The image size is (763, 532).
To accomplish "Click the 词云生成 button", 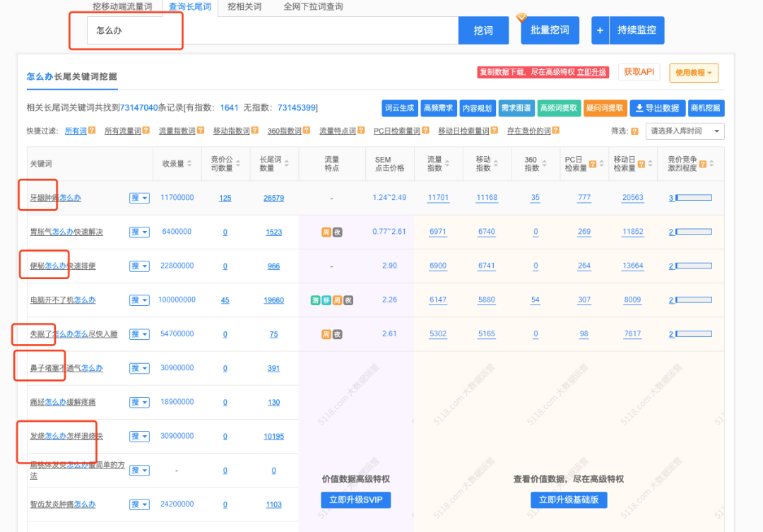I will (x=399, y=108).
